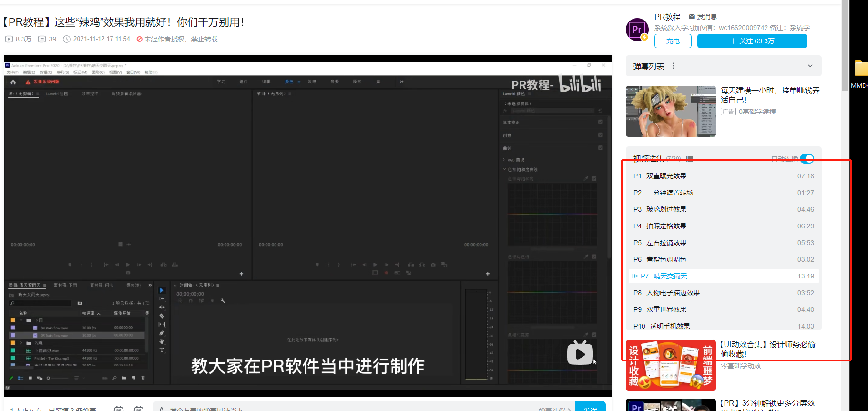Click the 发消息 envelope icon
Viewport: 868px width, 411px height.
click(692, 17)
